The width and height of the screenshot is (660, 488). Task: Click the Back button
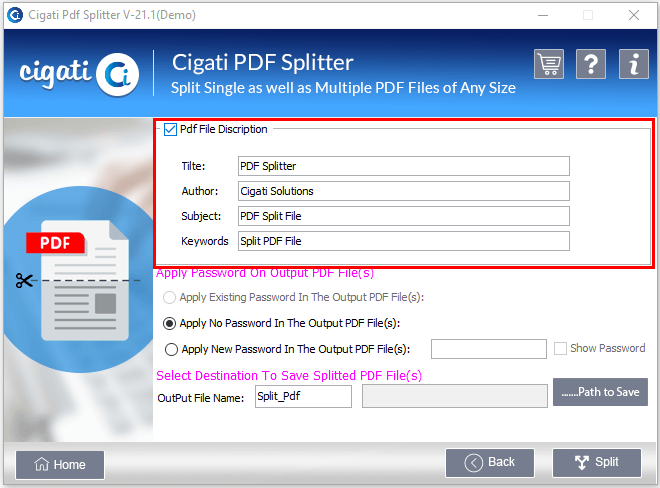pyautogui.click(x=490, y=463)
